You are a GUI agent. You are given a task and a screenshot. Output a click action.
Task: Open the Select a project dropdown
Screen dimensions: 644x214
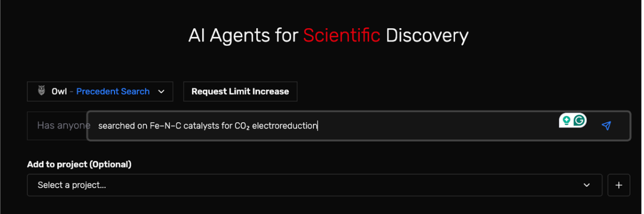[314, 185]
